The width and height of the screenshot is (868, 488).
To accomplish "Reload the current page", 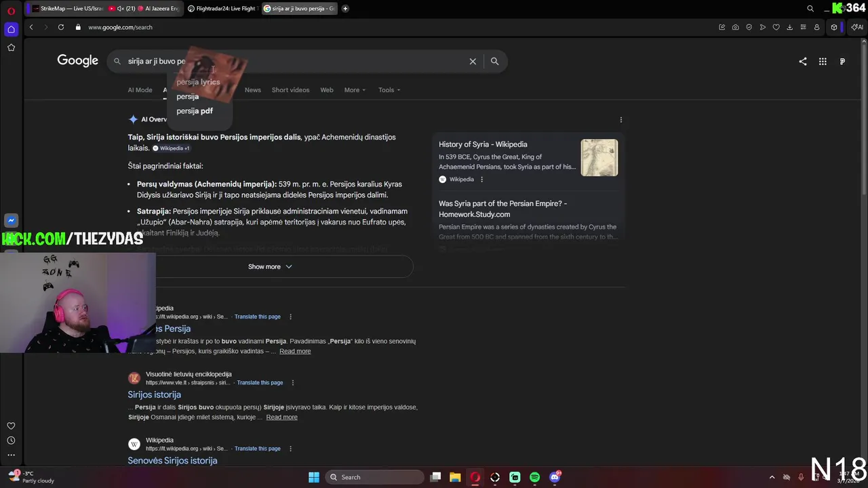I will coord(61,27).
